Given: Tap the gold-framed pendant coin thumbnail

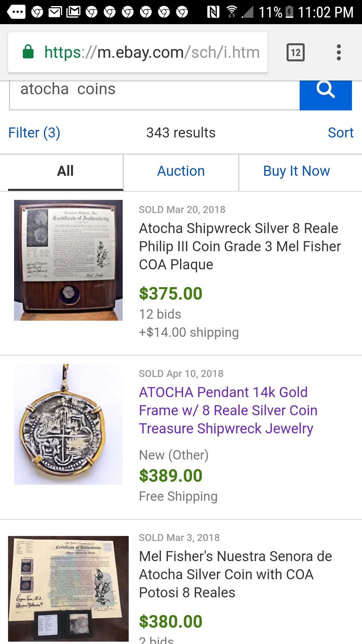Looking at the screenshot, I should pyautogui.click(x=68, y=424).
